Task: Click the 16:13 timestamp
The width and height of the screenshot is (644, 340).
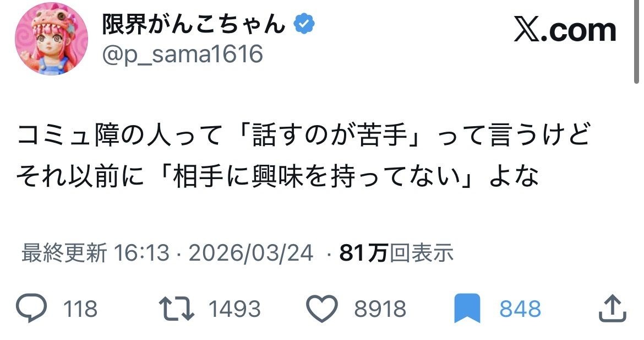Action: (141, 253)
